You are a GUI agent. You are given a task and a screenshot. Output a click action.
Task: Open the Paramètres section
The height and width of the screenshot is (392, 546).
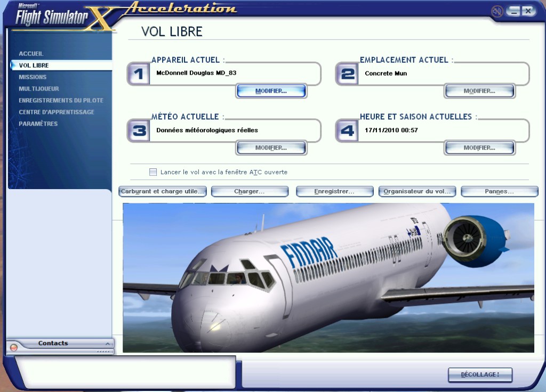coord(38,124)
